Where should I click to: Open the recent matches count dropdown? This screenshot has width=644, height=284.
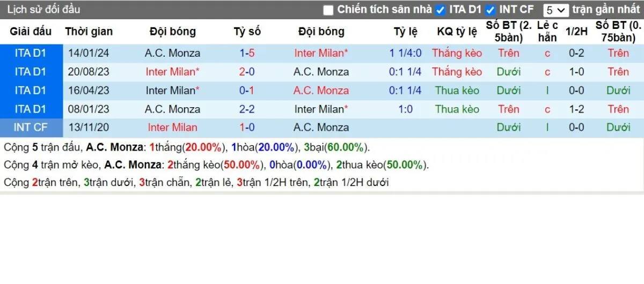click(555, 10)
